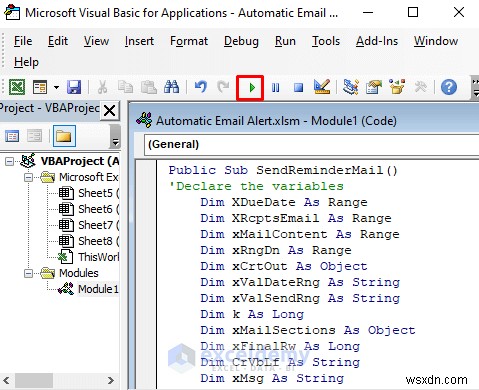This screenshot has width=479, height=390.
Task: Click the VBA application icon in title bar
Action: pyautogui.click(x=12, y=13)
